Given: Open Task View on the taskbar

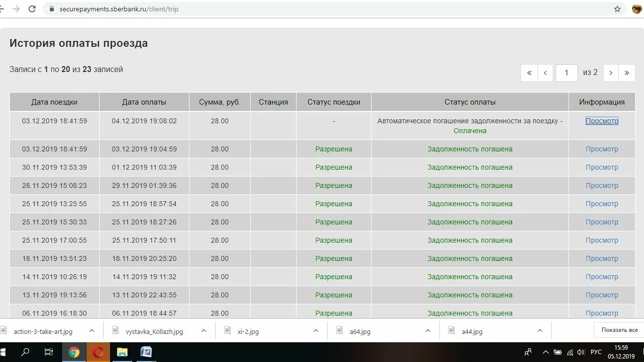Looking at the screenshot, I should [x=49, y=352].
